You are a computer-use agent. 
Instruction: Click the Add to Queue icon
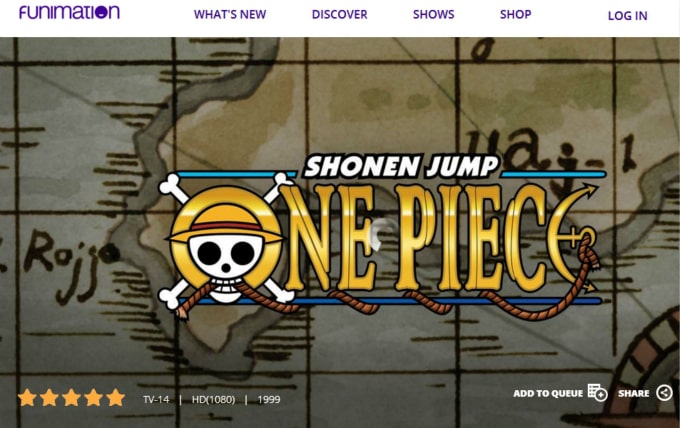click(x=598, y=392)
